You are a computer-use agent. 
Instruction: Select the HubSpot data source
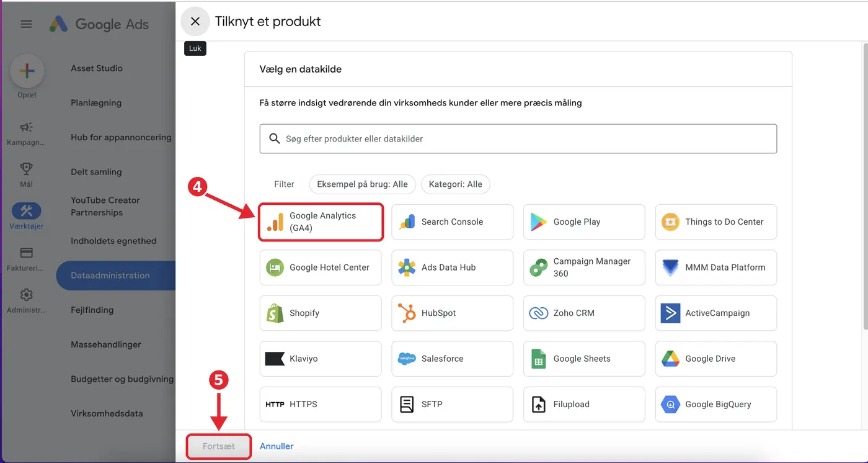pyautogui.click(x=452, y=313)
